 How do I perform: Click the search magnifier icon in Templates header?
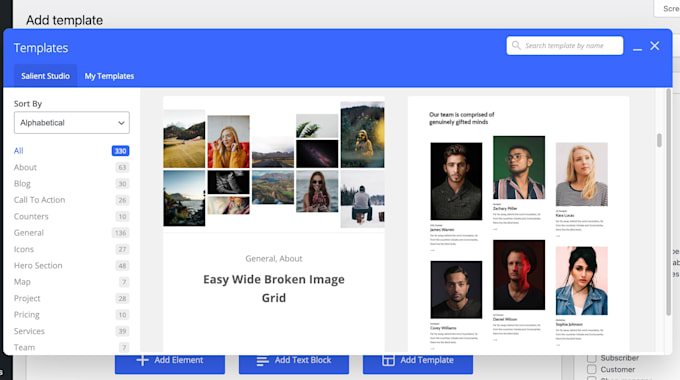516,45
